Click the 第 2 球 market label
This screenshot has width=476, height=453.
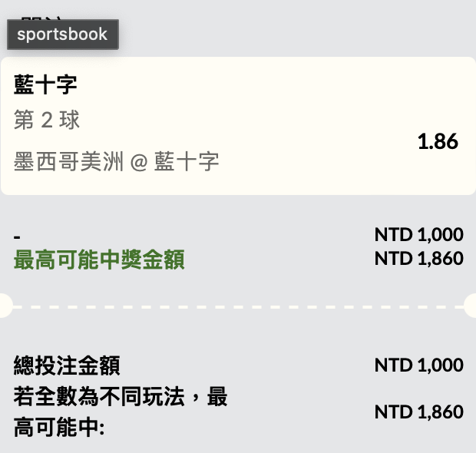pos(47,121)
